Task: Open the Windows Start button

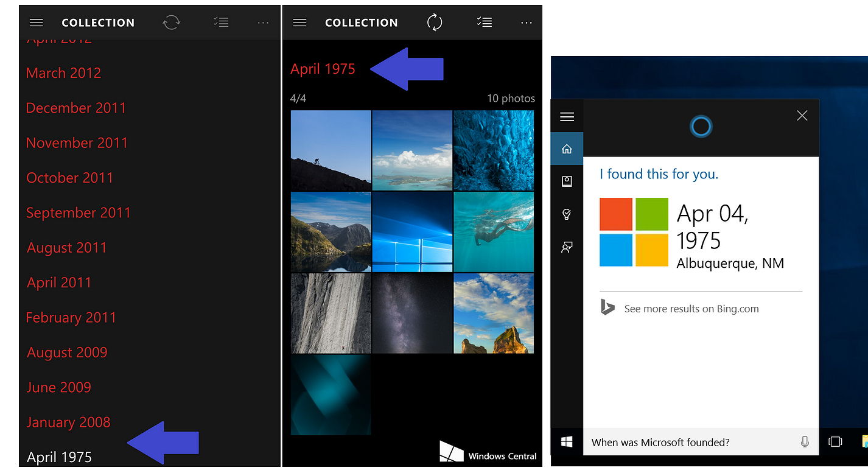Action: pos(567,441)
